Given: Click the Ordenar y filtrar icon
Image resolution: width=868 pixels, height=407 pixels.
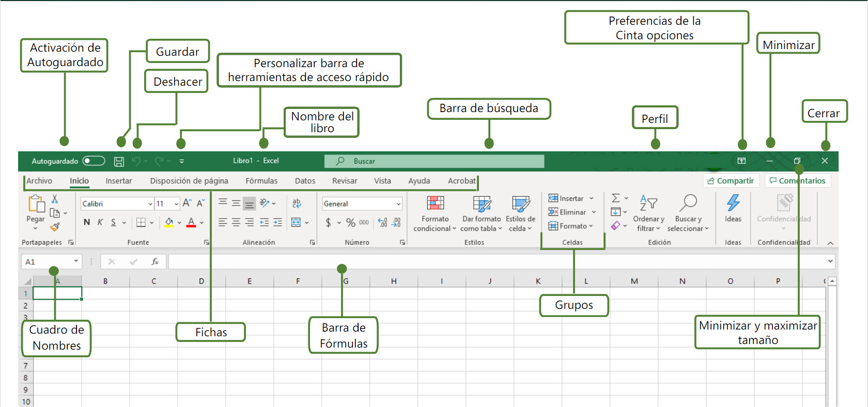Looking at the screenshot, I should 648,202.
